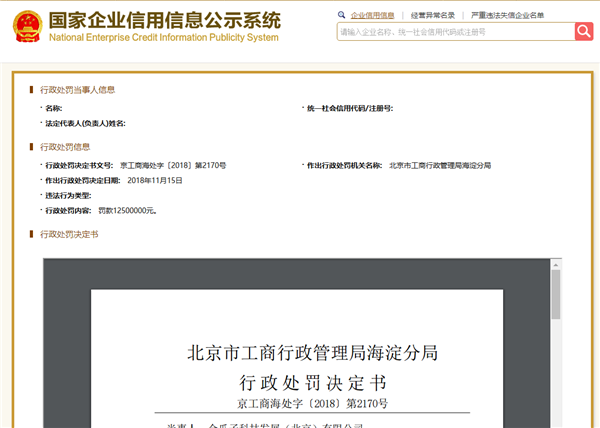Click the document's 京工商海处字〔2018〕第2170号 line
This screenshot has width=600, height=428.
pos(312,404)
